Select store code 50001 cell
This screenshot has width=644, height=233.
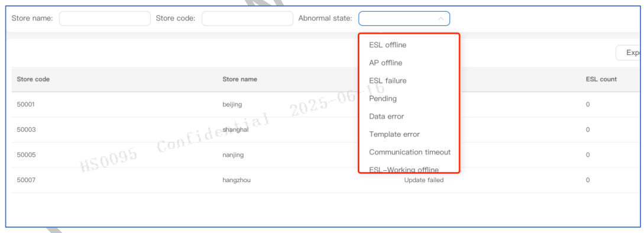[x=26, y=105]
